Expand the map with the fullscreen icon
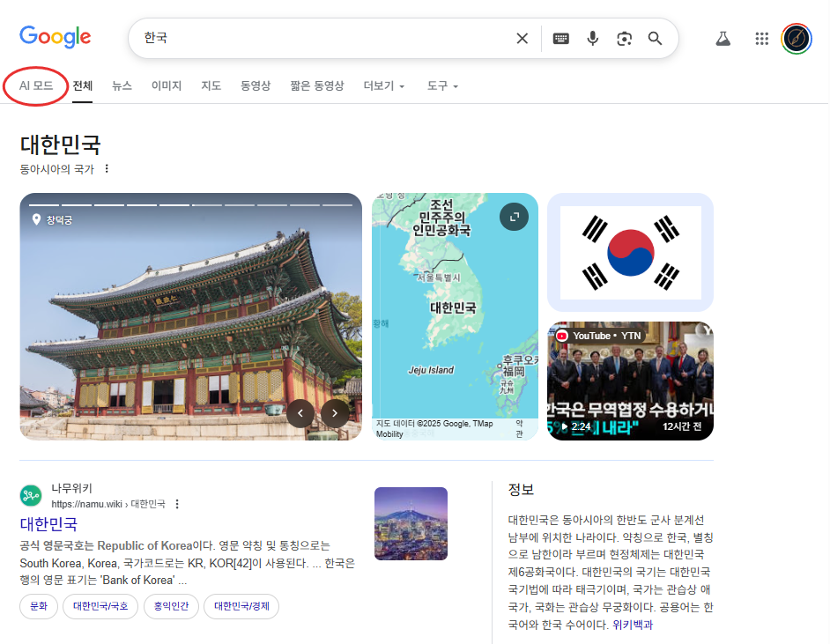 (514, 217)
